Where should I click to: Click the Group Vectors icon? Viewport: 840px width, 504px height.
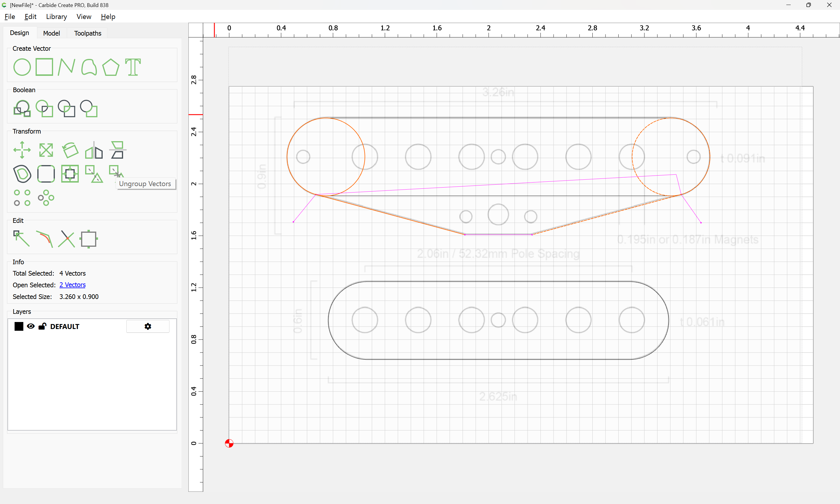tap(94, 174)
